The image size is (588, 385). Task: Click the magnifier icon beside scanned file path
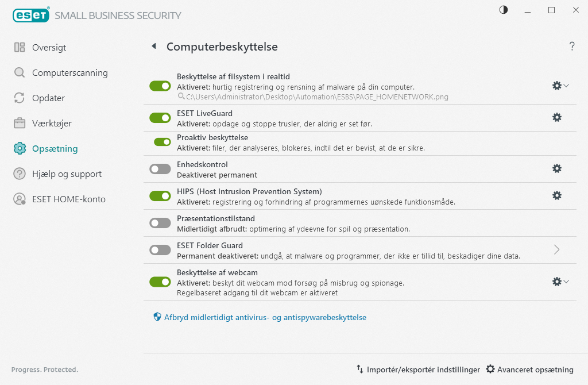tap(181, 97)
